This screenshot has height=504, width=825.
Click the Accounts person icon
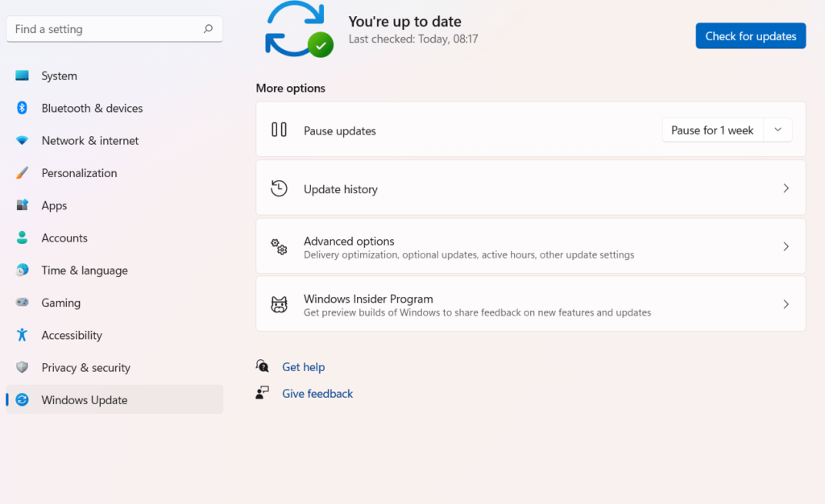pos(22,238)
